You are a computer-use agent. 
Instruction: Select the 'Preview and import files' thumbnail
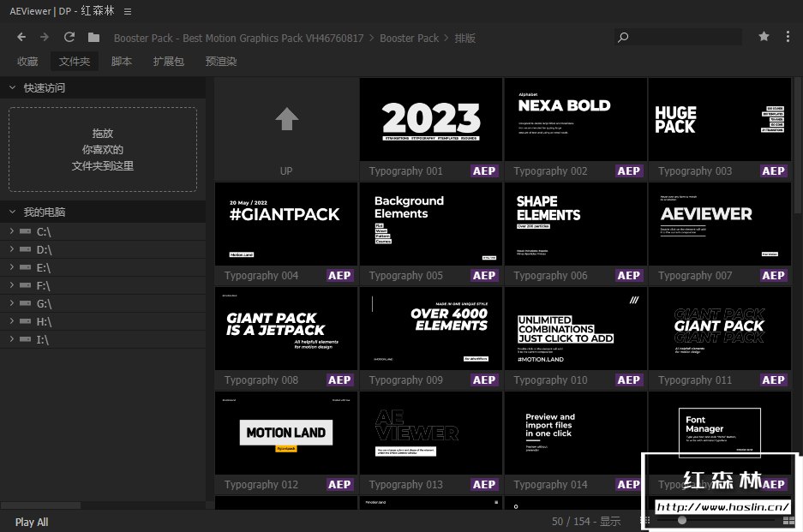[x=576, y=433]
